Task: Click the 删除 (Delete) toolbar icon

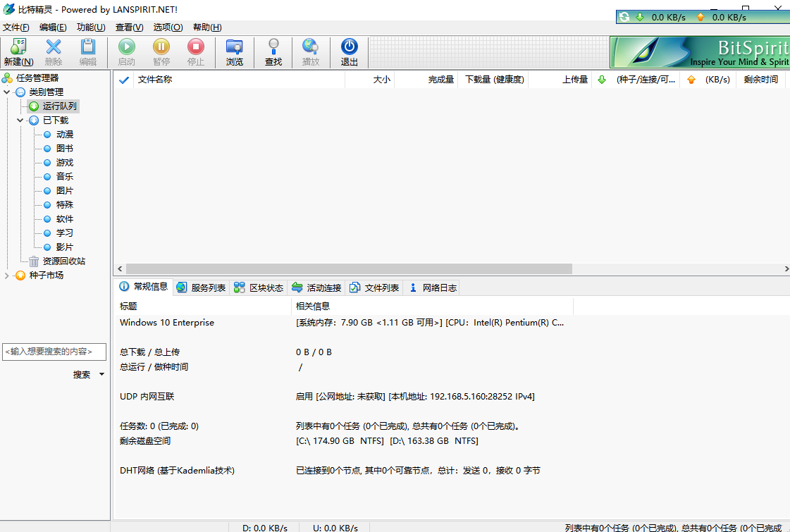Action: pyautogui.click(x=53, y=51)
